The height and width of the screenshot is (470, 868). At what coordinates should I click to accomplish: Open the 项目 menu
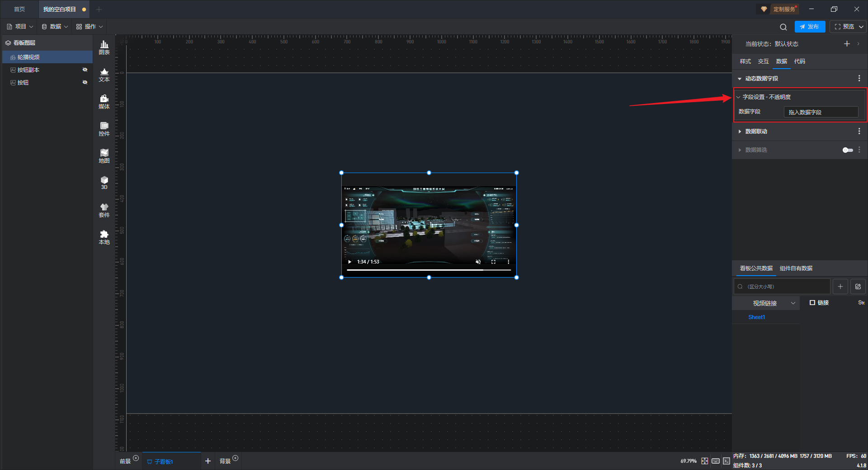pyautogui.click(x=20, y=27)
